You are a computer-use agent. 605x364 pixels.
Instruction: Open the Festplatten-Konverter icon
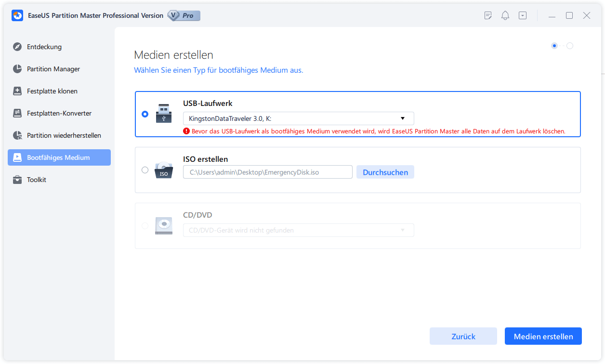click(17, 113)
